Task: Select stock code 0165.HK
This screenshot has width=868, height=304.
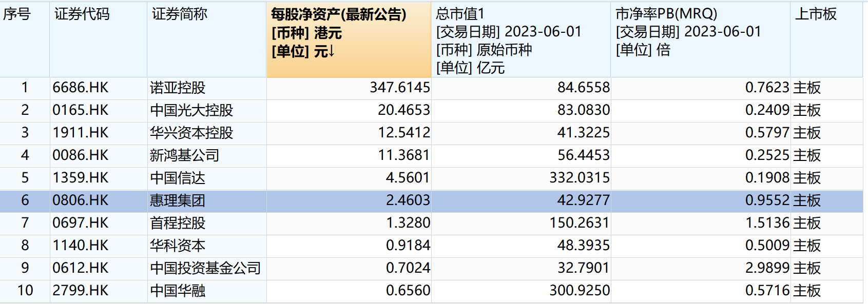Action: (81, 110)
